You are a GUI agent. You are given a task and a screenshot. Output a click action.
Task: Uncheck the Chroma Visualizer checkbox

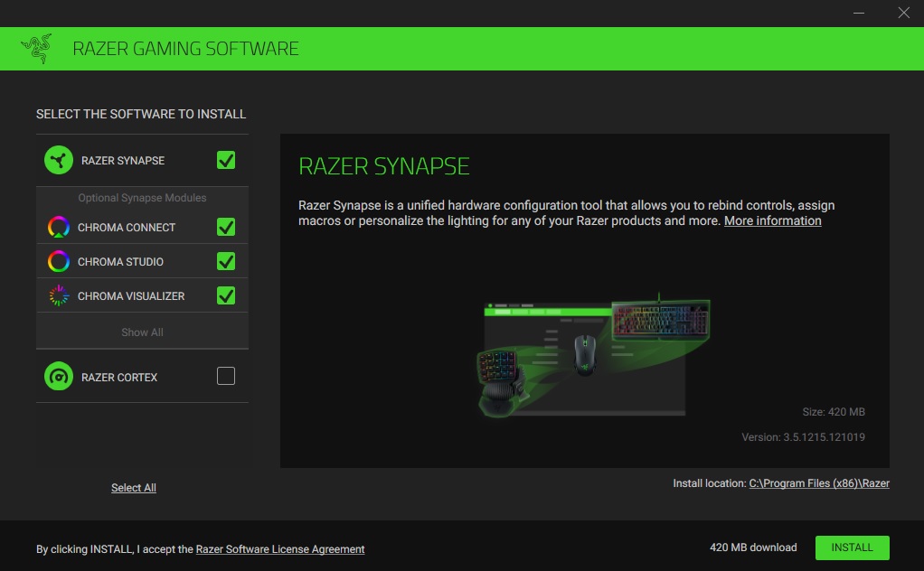(x=226, y=295)
